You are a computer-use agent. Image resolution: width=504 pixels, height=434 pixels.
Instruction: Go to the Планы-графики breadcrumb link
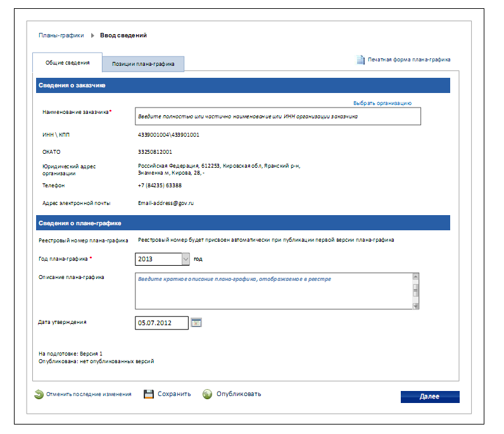pos(61,35)
